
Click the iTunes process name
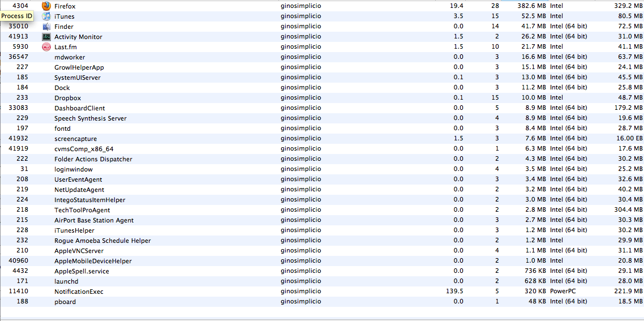(x=64, y=16)
